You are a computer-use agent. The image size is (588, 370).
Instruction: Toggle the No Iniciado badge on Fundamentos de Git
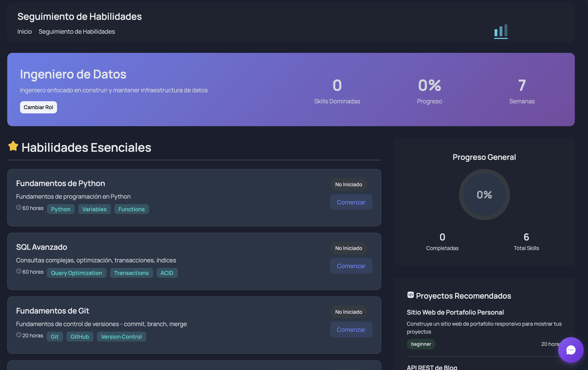tap(348, 312)
